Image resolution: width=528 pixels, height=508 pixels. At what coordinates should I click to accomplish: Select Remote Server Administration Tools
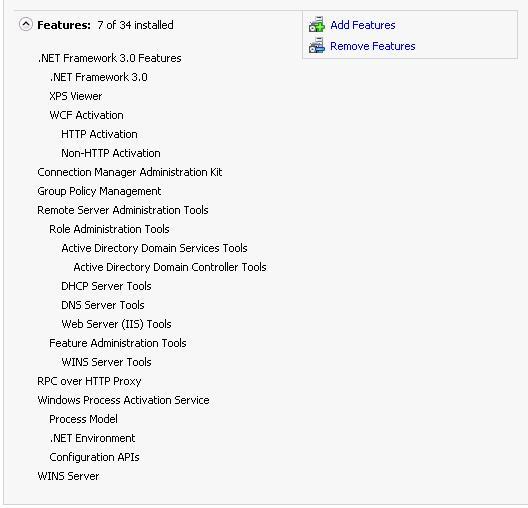click(123, 210)
